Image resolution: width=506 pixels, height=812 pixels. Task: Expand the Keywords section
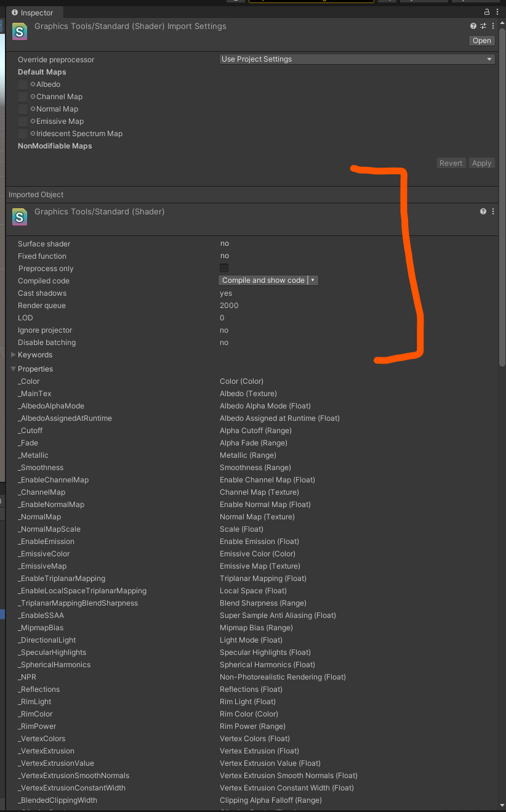click(12, 355)
